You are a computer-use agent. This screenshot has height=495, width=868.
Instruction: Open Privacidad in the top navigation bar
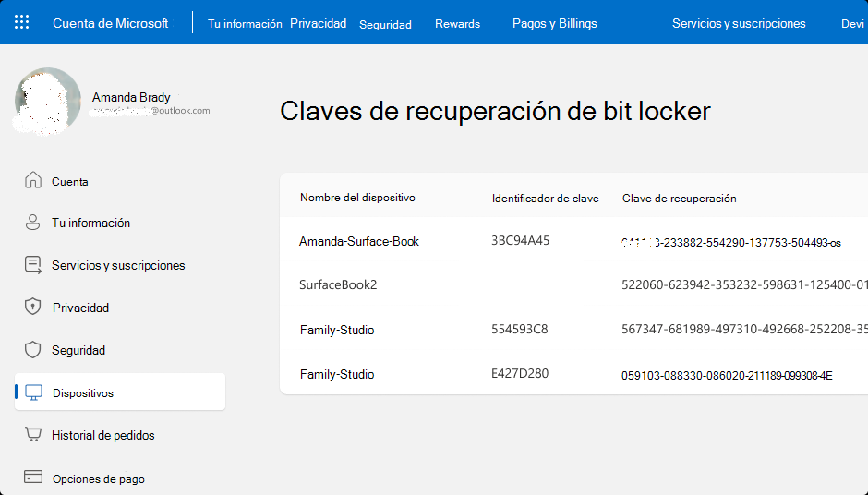319,23
